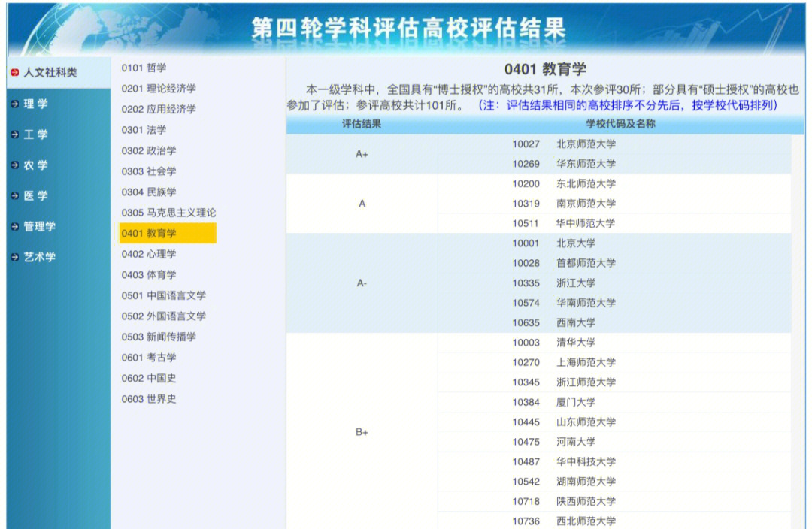Image resolution: width=812 pixels, height=529 pixels.
Task: Select row 10200 东北师范大学
Action: (615, 184)
